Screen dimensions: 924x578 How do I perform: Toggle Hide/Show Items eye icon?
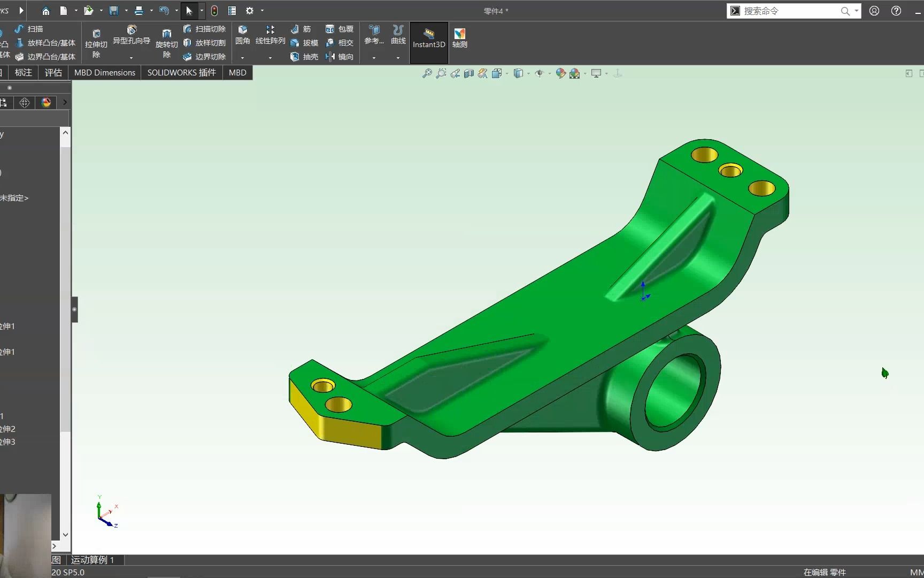[540, 73]
